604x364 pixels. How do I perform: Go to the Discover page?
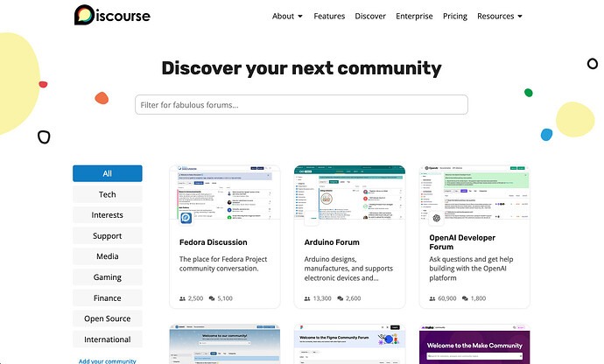(370, 16)
